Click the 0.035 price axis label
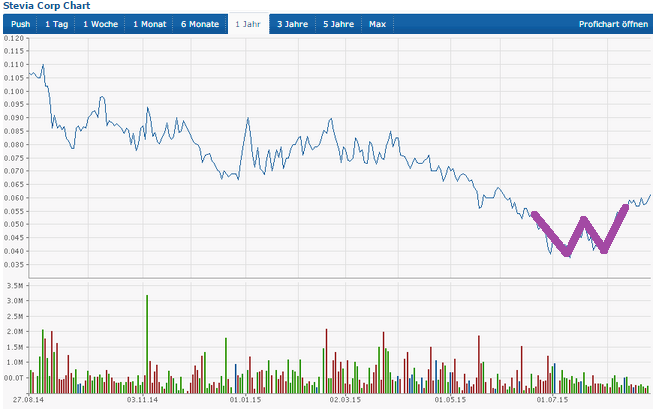Viewport: 653px width, 415px height. coord(14,265)
